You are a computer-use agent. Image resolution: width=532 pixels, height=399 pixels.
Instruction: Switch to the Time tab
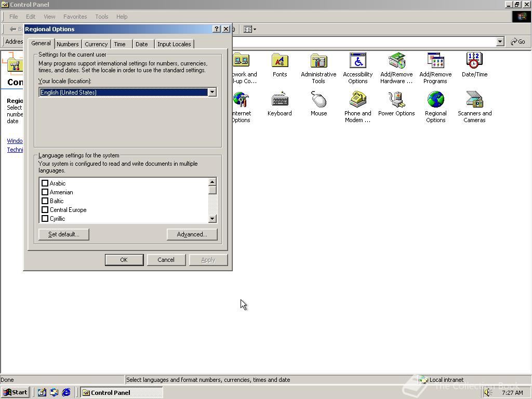[120, 44]
